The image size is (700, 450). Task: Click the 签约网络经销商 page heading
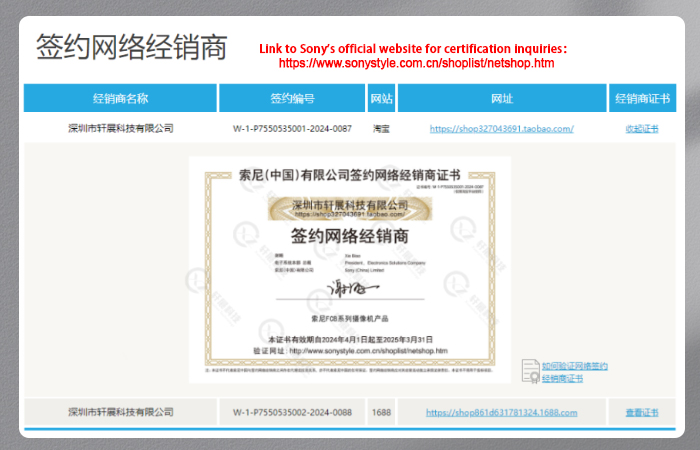point(131,47)
